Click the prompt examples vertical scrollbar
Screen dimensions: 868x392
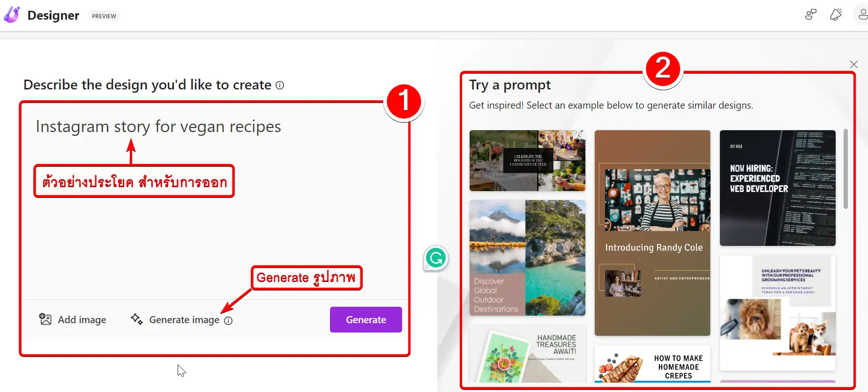click(x=846, y=169)
